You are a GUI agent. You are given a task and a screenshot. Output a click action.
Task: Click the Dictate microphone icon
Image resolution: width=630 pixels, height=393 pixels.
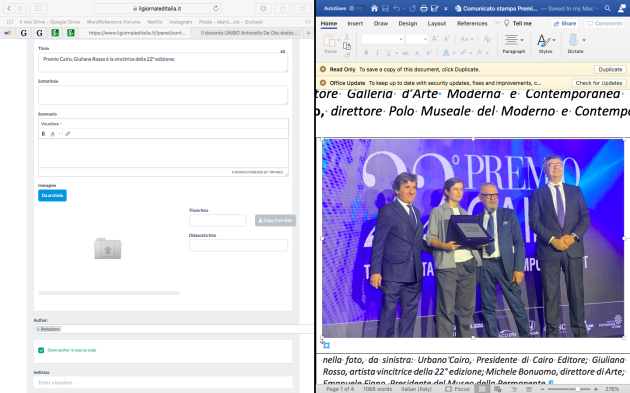tap(573, 40)
